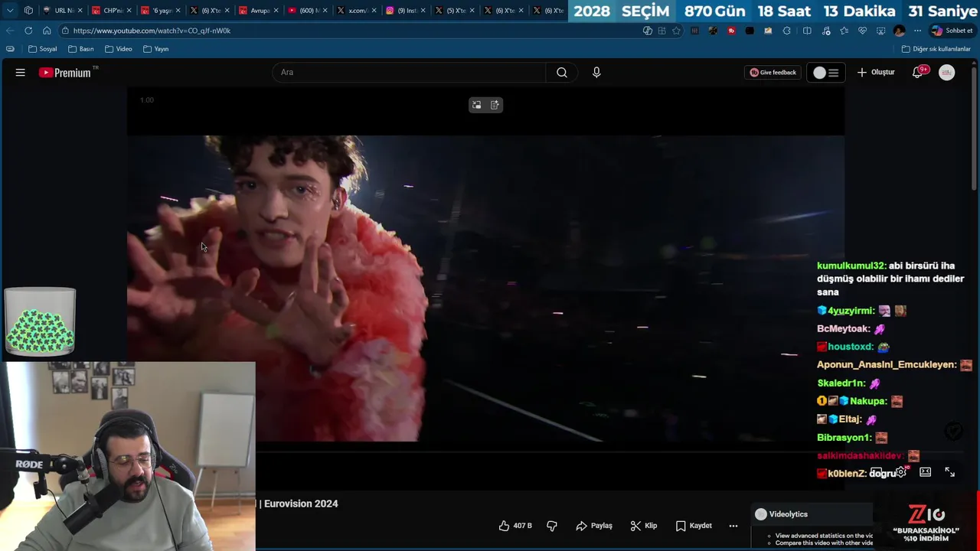The image size is (980, 551).
Task: Expand Diğer sık kullanılanlar folder
Action: tap(936, 49)
